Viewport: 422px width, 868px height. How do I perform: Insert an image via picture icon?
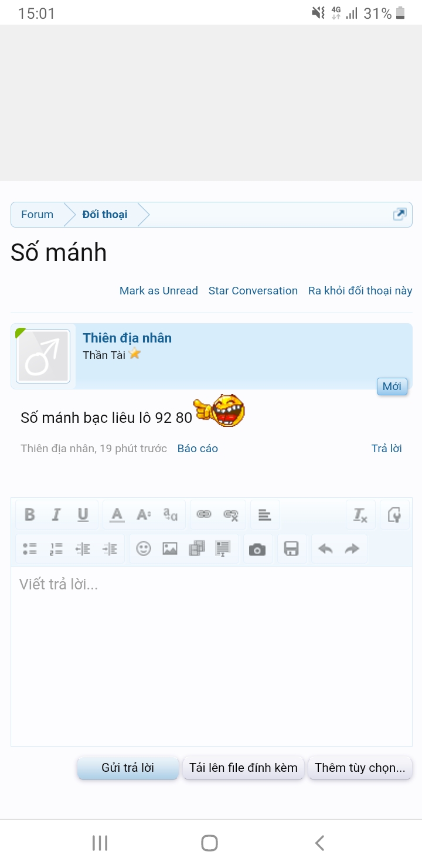(x=170, y=549)
